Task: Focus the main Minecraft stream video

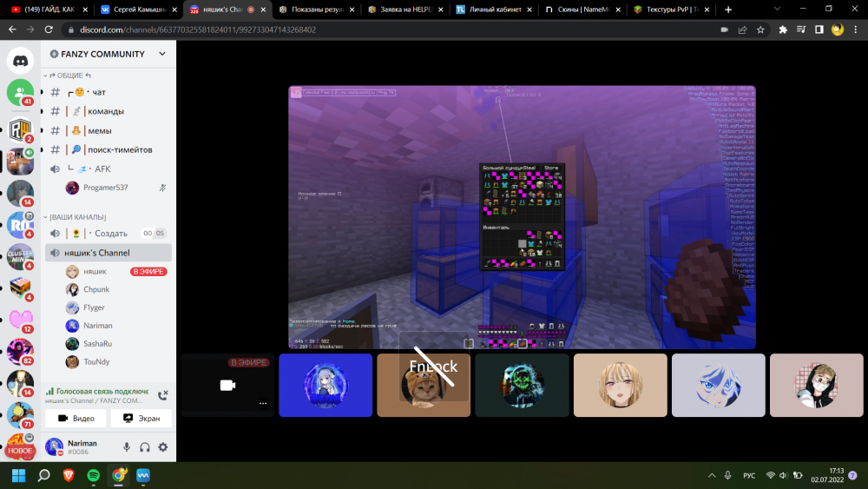Action: [522, 217]
